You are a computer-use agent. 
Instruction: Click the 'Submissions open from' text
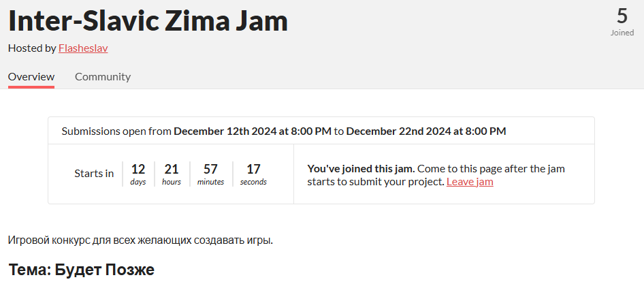tap(116, 131)
